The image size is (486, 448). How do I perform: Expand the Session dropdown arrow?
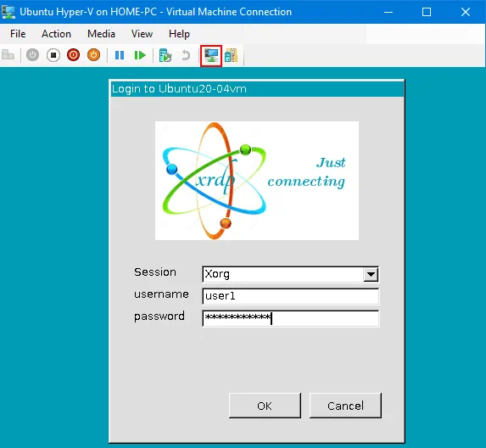371,274
